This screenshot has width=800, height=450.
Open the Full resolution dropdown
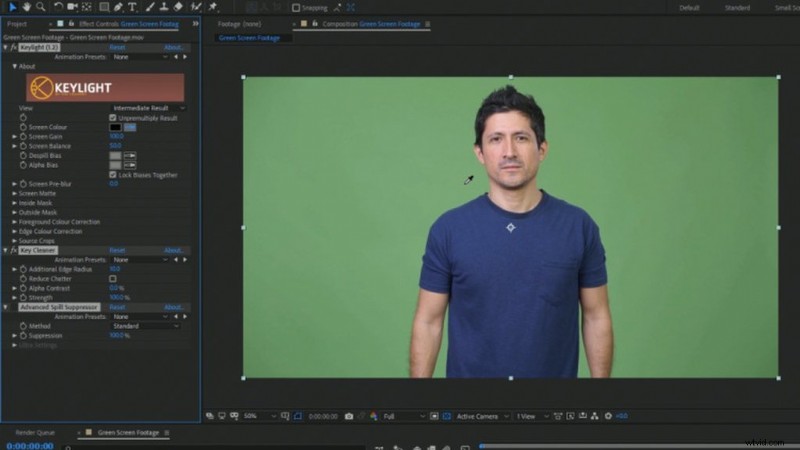click(404, 416)
